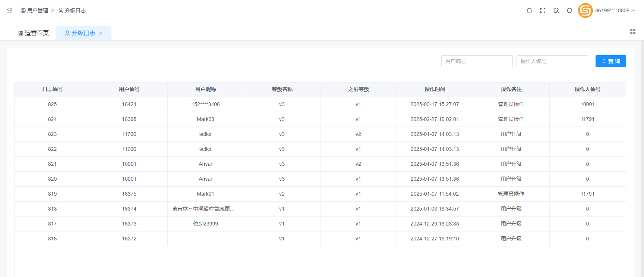Click the 升级日志 breadcrumb item
644x277 pixels.
point(72,10)
